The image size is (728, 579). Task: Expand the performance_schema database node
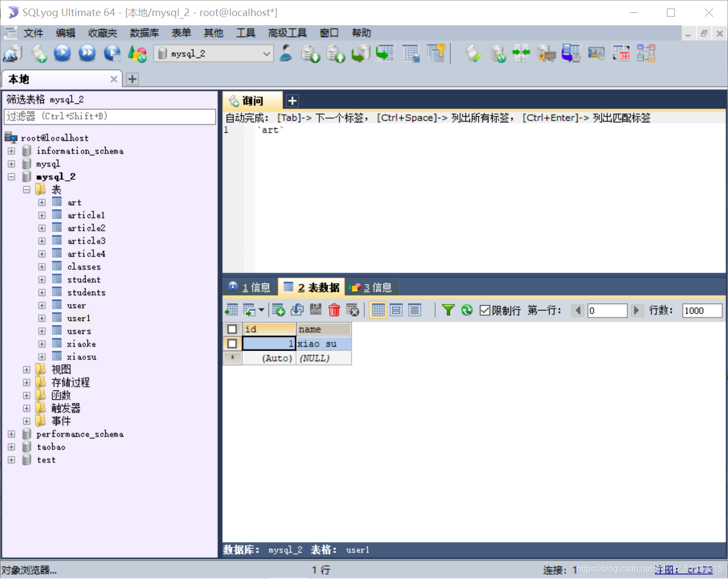[x=11, y=434]
